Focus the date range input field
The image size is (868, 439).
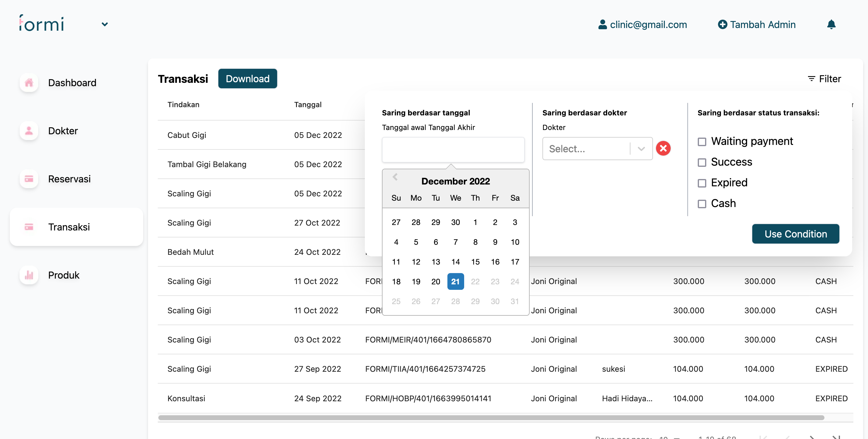click(453, 149)
